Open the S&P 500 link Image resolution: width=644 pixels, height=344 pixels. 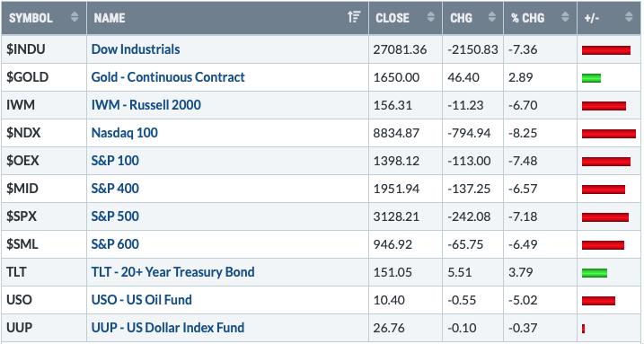tap(115, 216)
